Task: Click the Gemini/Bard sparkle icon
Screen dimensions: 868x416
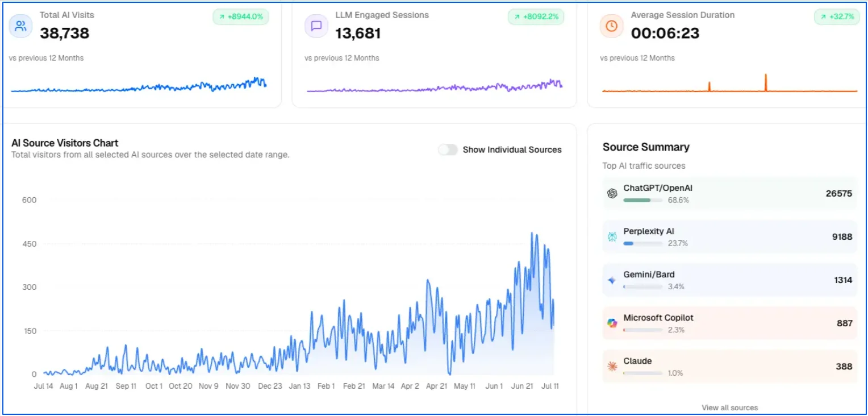Action: click(x=612, y=280)
